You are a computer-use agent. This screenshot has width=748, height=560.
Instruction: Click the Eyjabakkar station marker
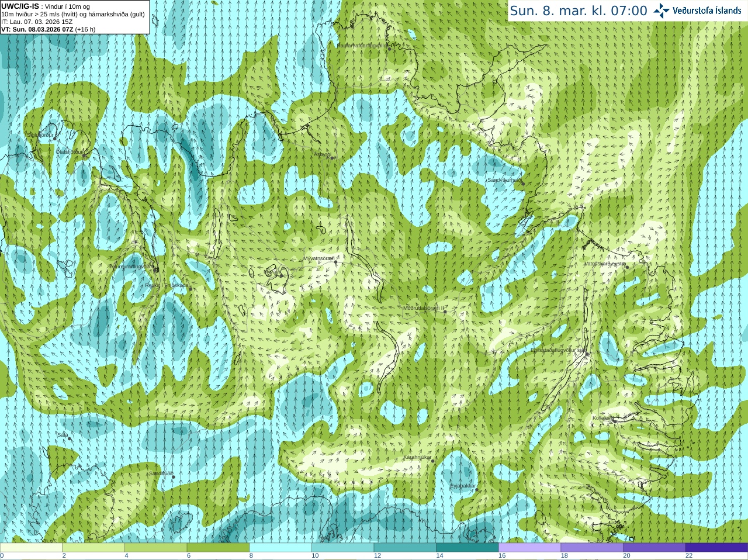click(x=477, y=489)
